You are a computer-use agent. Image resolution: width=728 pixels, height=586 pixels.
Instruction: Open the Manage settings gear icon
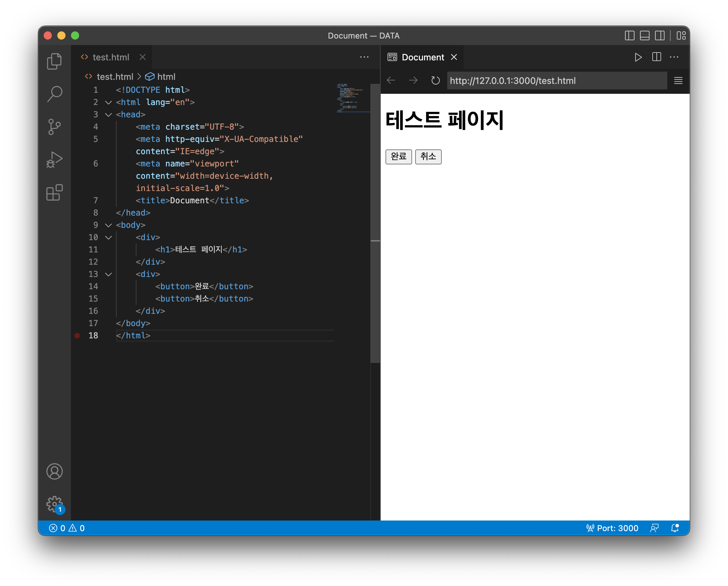coord(54,504)
